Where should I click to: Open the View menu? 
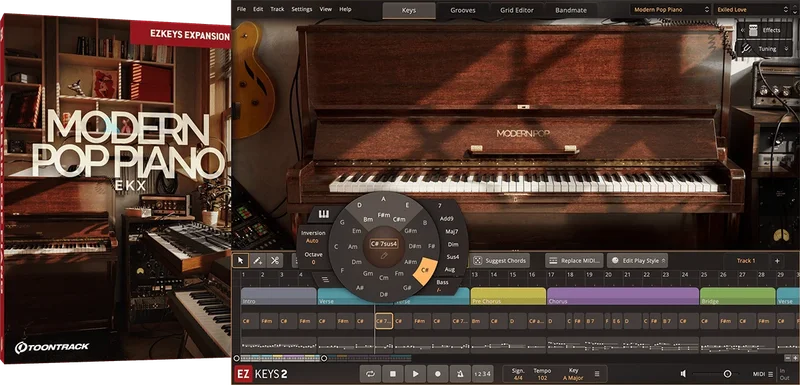[x=326, y=9]
